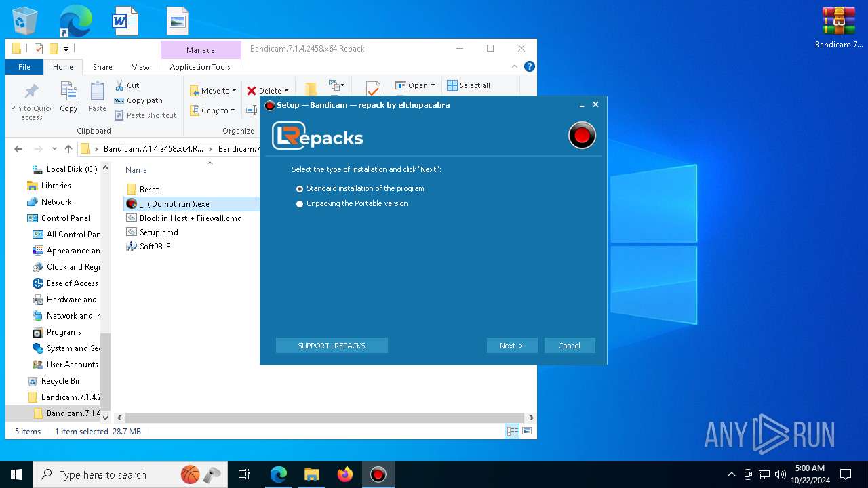
Task: Click the taskbar search box
Action: point(130,474)
